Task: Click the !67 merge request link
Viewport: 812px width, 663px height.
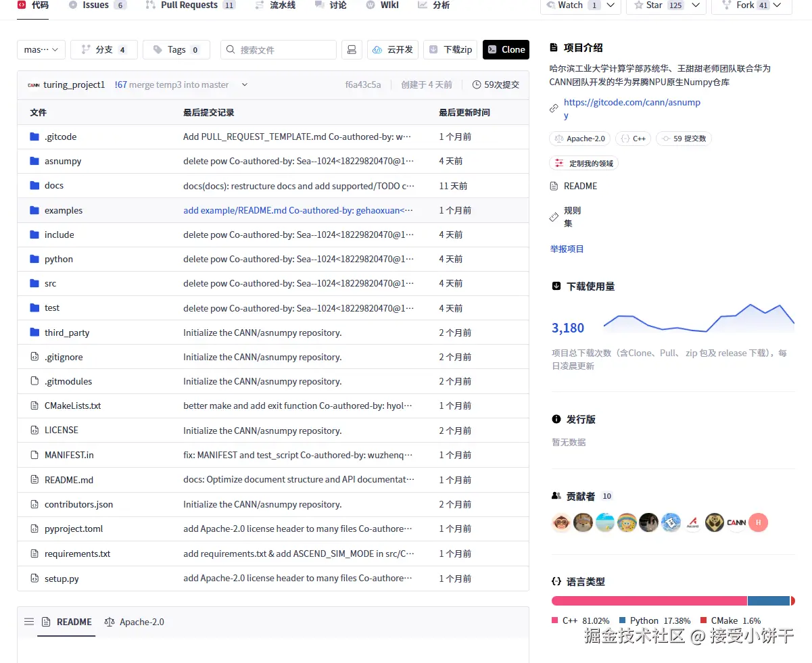Action: click(x=121, y=85)
